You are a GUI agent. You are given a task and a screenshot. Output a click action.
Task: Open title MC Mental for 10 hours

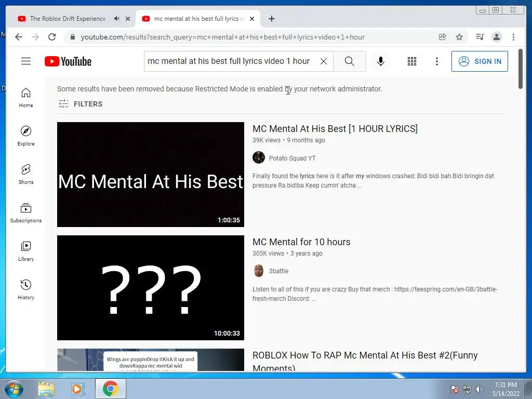pyautogui.click(x=301, y=242)
